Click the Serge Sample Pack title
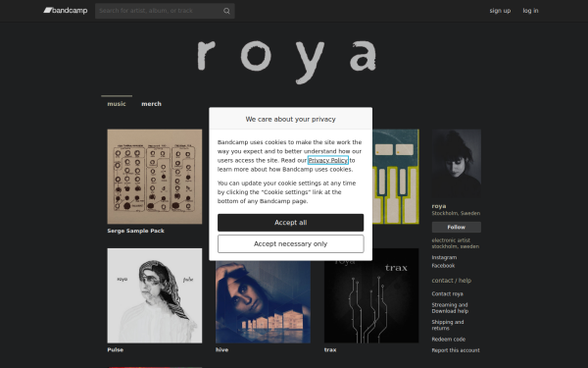This screenshot has width=588, height=368. [x=136, y=231]
